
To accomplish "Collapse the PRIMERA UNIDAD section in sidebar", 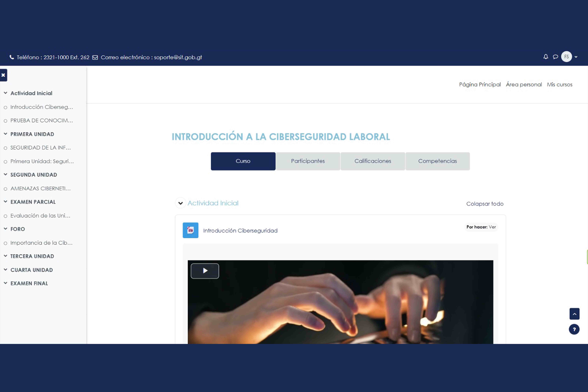I will pyautogui.click(x=5, y=134).
